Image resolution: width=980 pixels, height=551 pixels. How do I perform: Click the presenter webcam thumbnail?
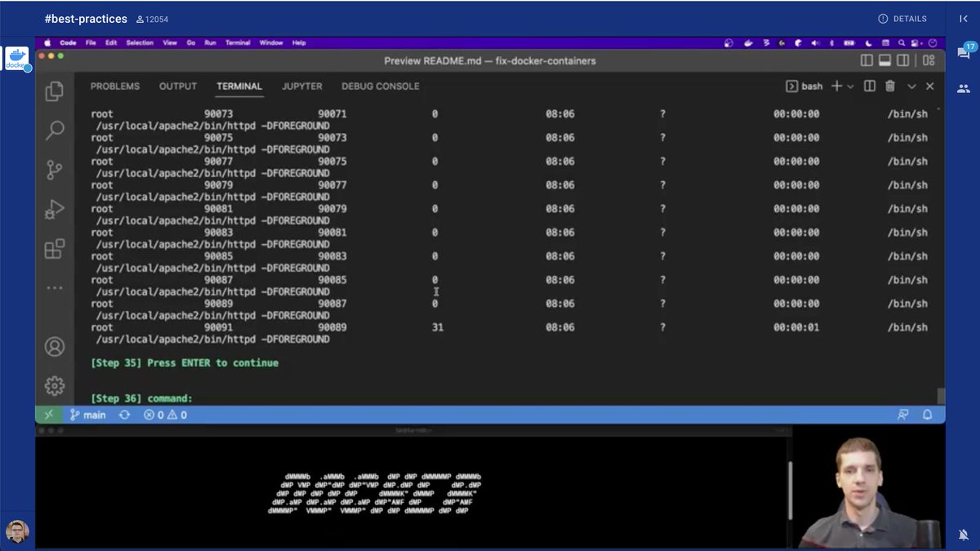(867, 487)
